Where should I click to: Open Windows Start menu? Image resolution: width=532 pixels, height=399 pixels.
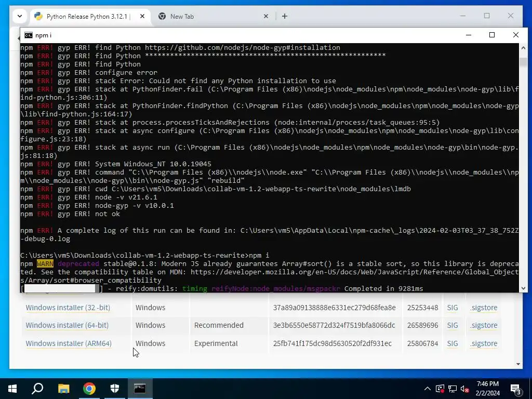coord(12,389)
